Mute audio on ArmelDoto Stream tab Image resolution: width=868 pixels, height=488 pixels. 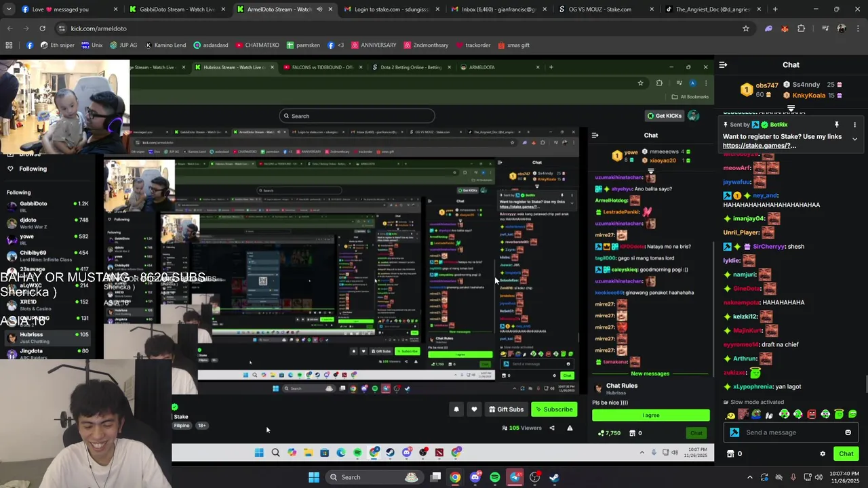[x=319, y=9]
